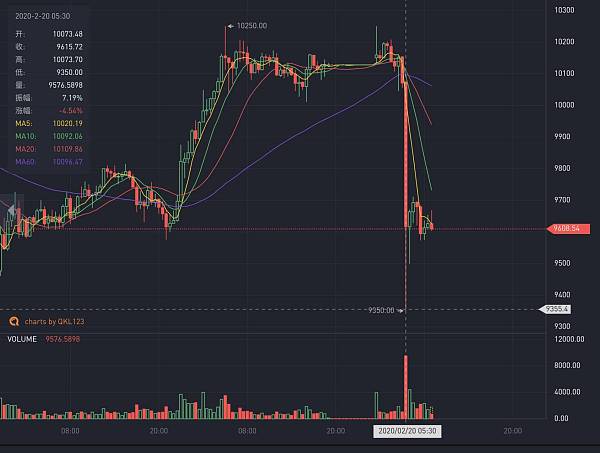Click the 10250.00 high price marker
This screenshot has height=453, width=600.
251,25
